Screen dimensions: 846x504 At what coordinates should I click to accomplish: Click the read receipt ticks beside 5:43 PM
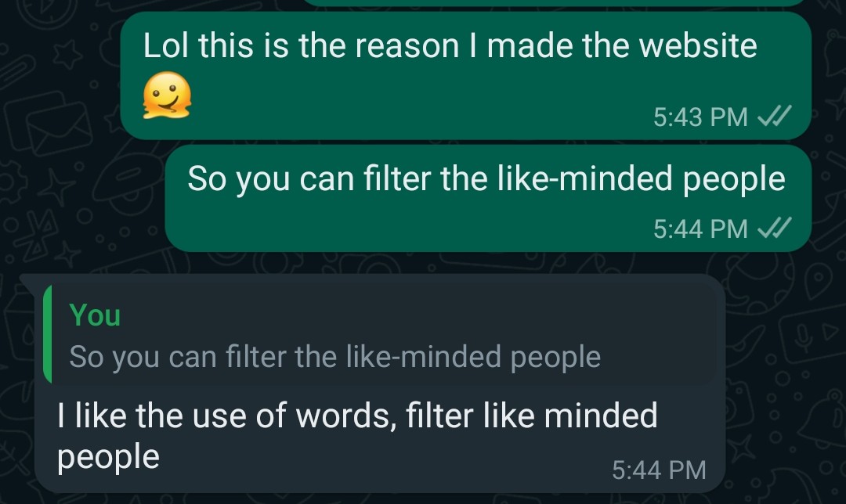[775, 117]
